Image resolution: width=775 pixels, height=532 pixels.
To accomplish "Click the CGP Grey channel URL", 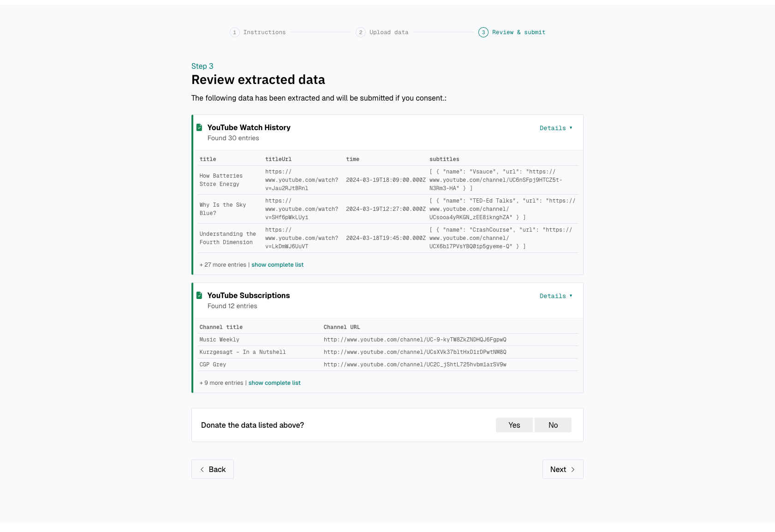I will pos(415,365).
